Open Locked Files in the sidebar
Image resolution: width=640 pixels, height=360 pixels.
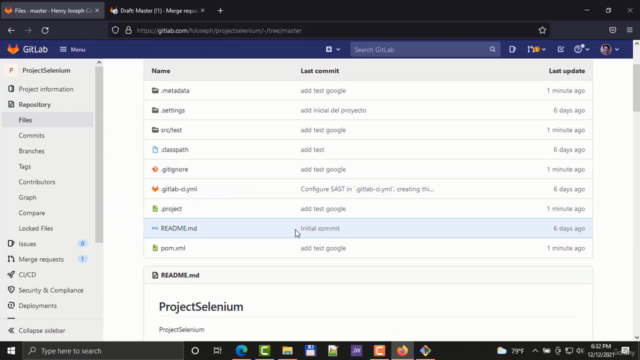click(x=36, y=229)
